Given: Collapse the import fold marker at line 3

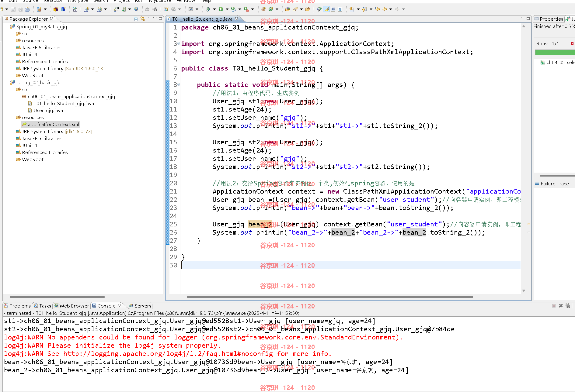Looking at the screenshot, I should coord(179,44).
